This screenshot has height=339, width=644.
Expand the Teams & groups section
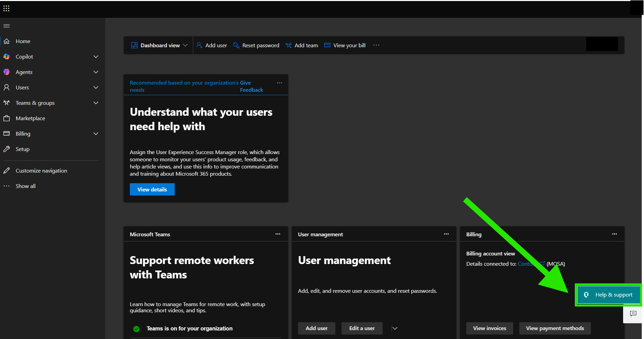tap(96, 103)
